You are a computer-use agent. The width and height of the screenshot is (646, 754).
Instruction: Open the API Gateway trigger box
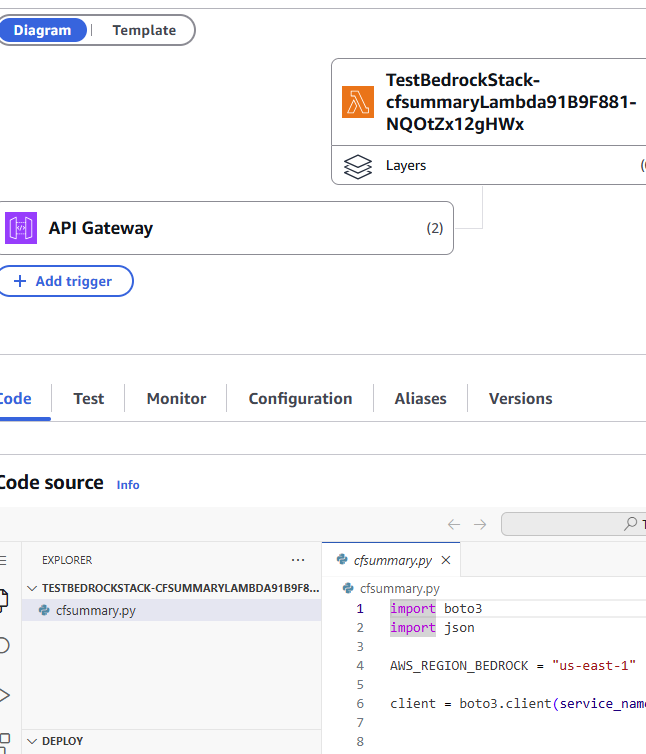click(x=226, y=228)
